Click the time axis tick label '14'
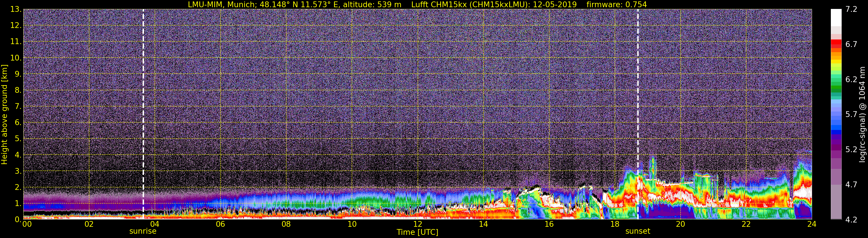 (x=483, y=224)
